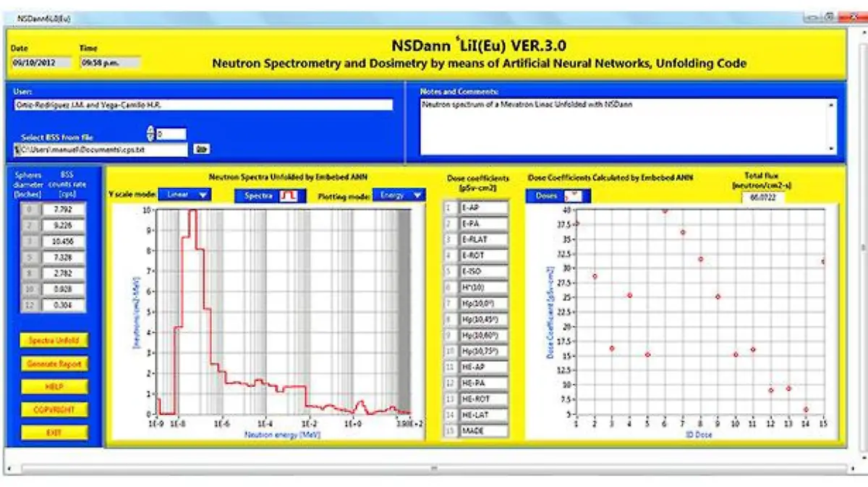
Task: Click the COPYRIGHT button
Action: point(54,410)
